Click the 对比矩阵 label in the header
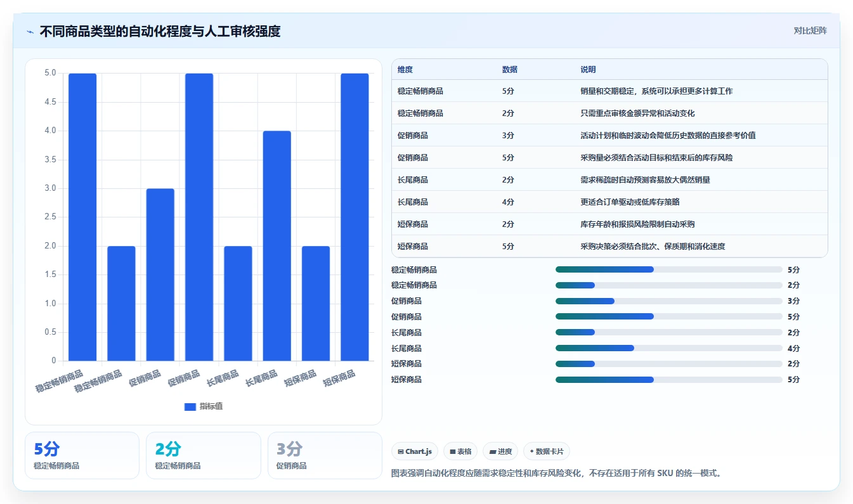The height and width of the screenshot is (504, 853). point(810,30)
